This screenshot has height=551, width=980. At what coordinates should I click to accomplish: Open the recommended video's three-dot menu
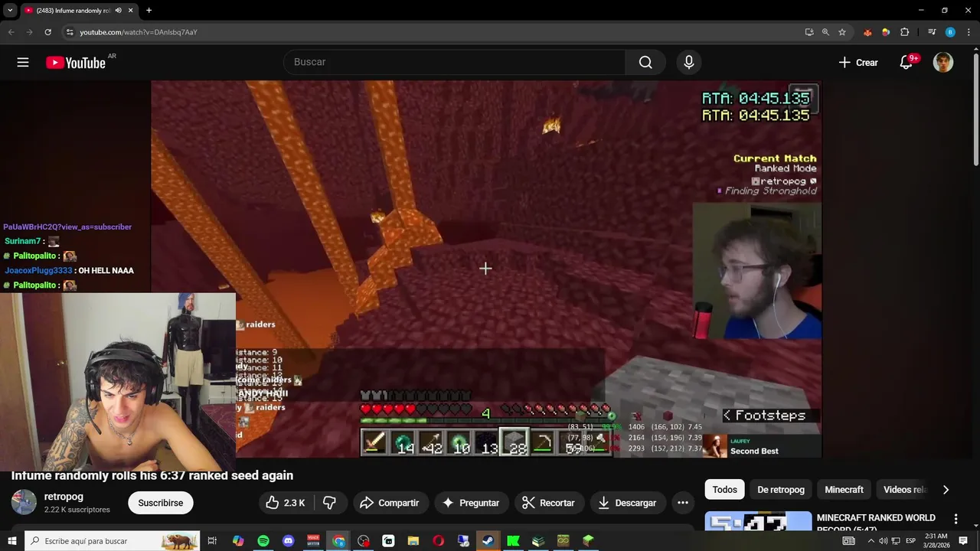coord(955,520)
